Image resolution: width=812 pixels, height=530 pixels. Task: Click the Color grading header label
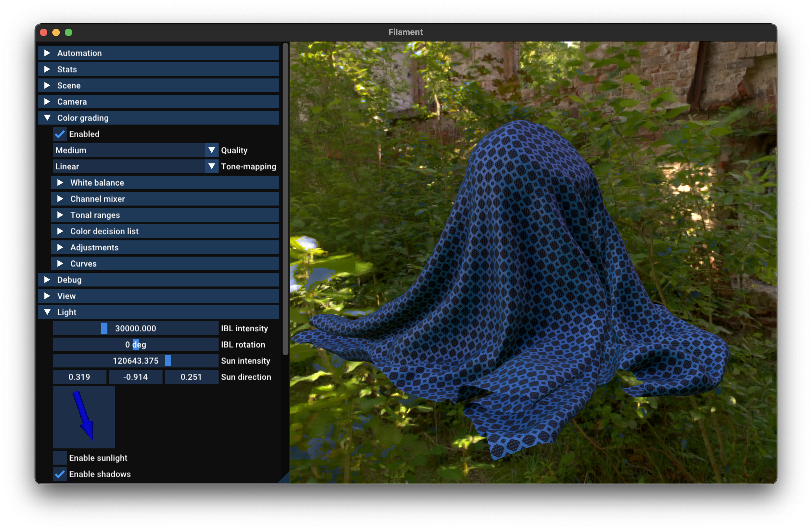(x=83, y=118)
